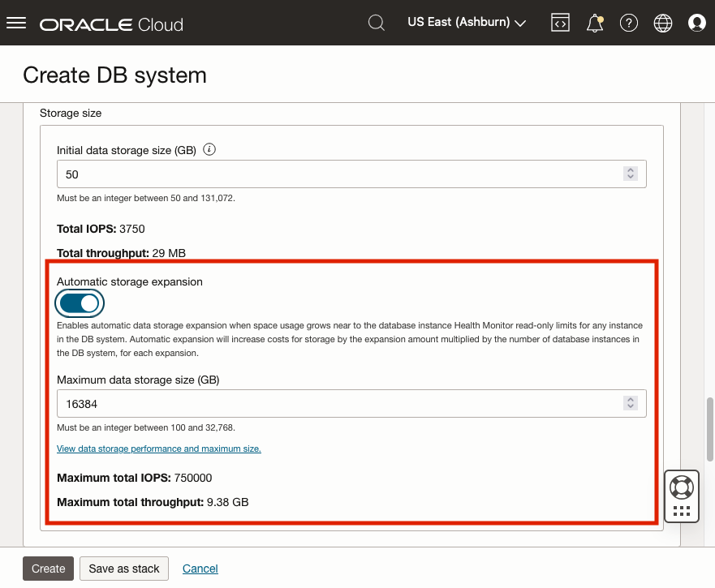
Task: Open the notifications bell
Action: click(595, 23)
